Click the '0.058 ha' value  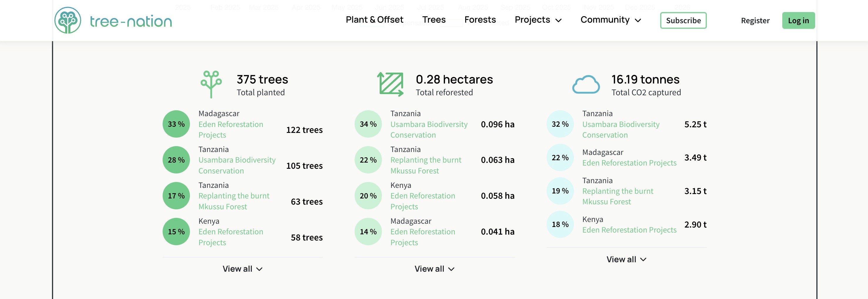pyautogui.click(x=497, y=196)
